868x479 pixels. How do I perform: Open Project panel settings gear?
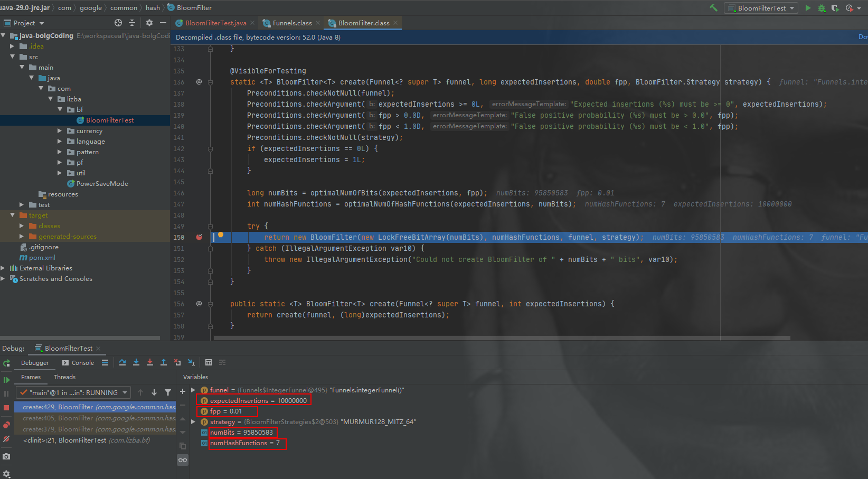[x=149, y=23]
